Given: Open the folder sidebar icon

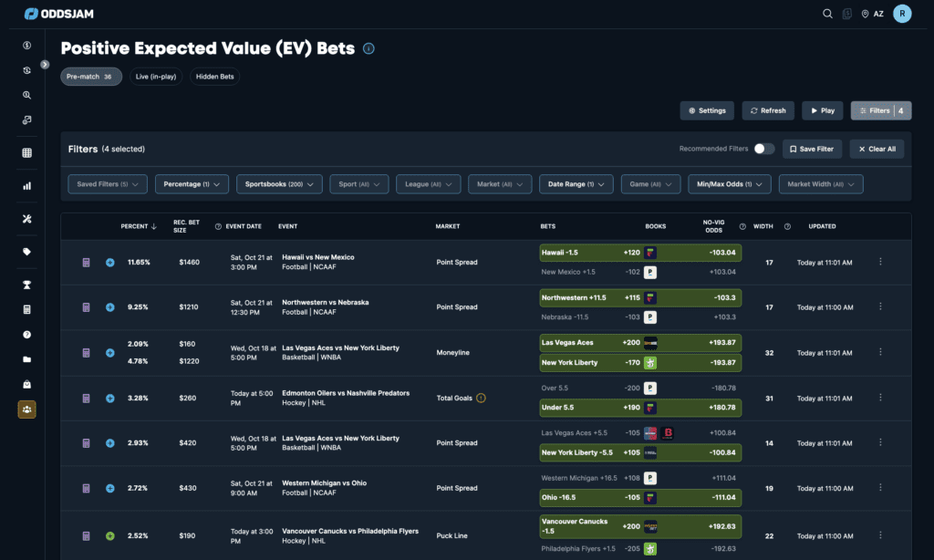Looking at the screenshot, I should point(26,359).
